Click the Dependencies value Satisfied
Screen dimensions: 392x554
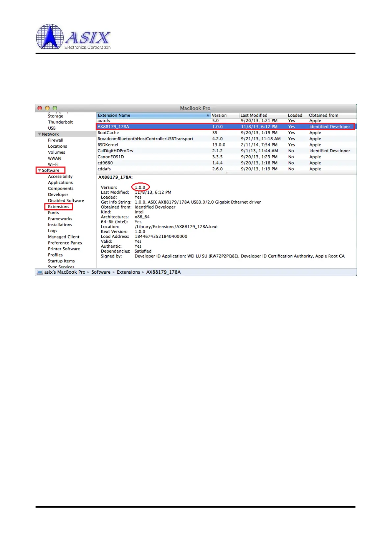coord(143,251)
